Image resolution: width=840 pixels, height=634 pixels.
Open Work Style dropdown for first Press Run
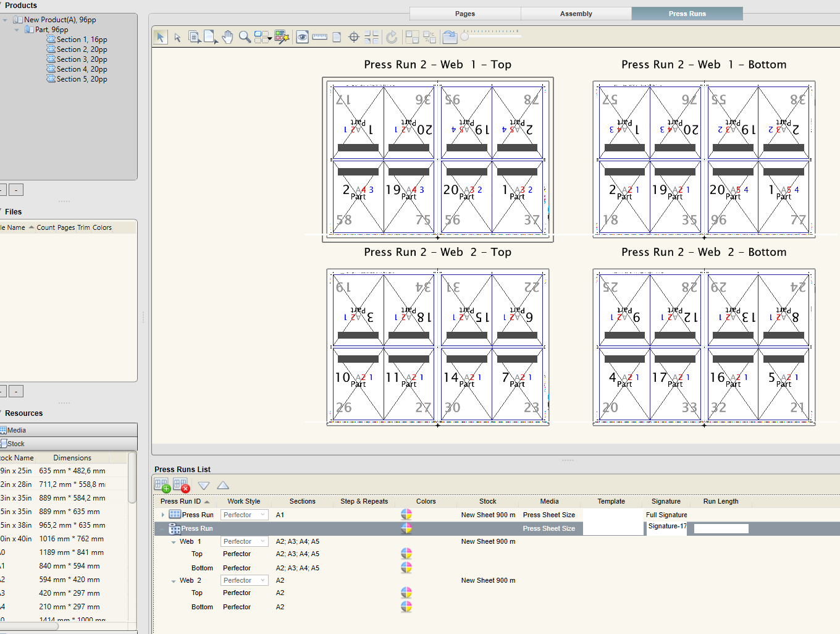pyautogui.click(x=244, y=515)
